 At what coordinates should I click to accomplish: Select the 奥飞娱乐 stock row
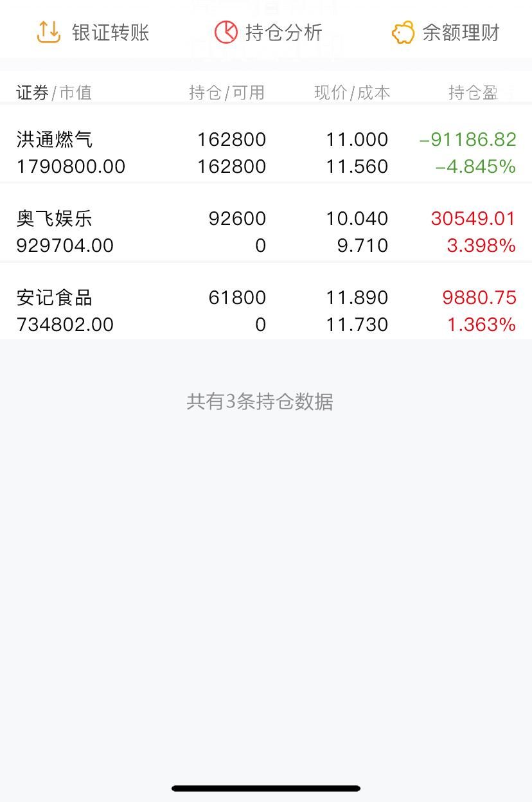pyautogui.click(x=266, y=232)
